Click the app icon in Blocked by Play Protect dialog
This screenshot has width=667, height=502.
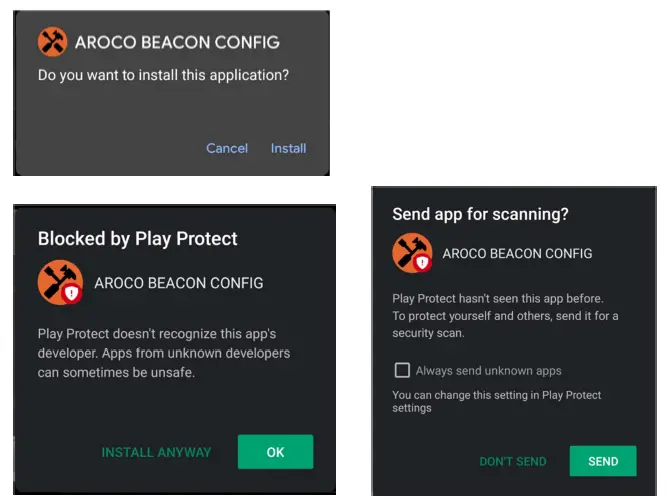[59, 281]
